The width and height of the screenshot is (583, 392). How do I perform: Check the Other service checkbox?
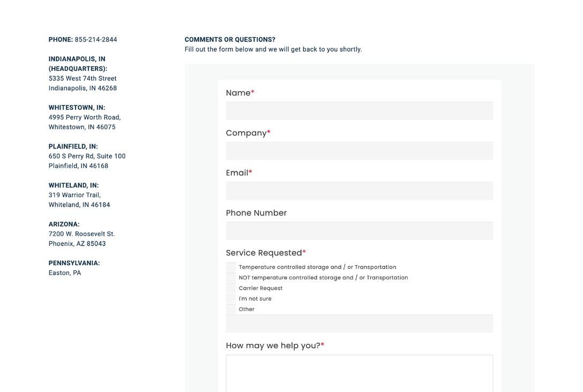coord(231,310)
